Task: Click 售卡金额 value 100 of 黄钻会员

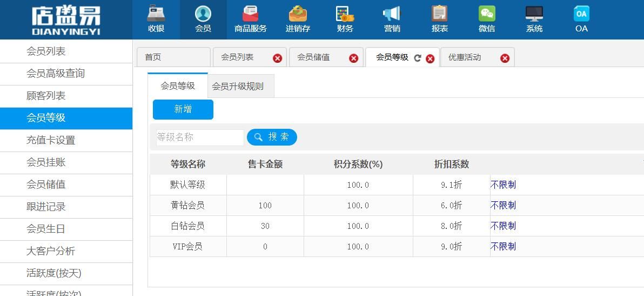Action: click(x=265, y=206)
